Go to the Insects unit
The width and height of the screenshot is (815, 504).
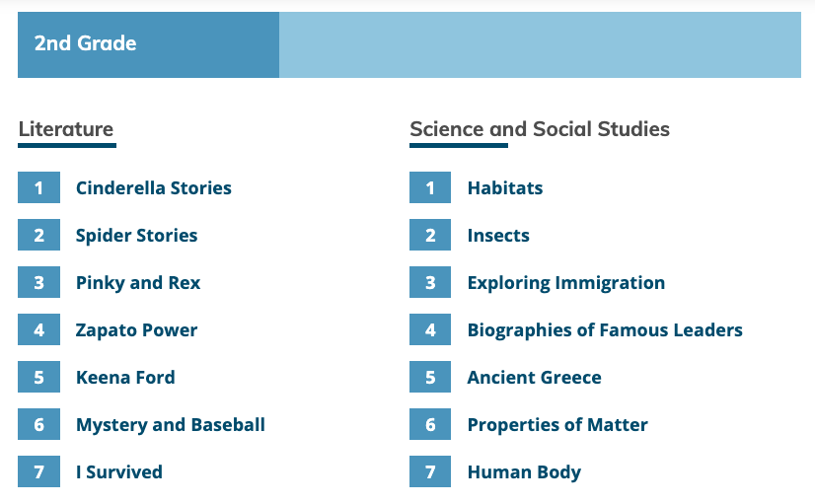click(498, 236)
